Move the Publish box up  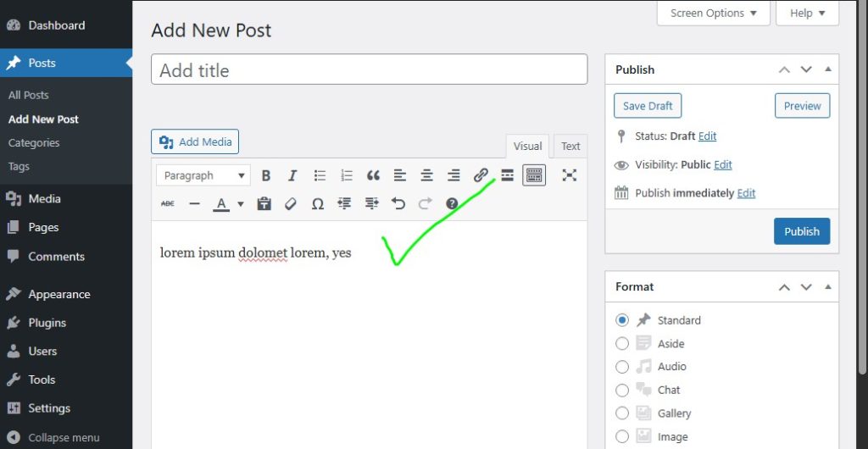point(784,69)
